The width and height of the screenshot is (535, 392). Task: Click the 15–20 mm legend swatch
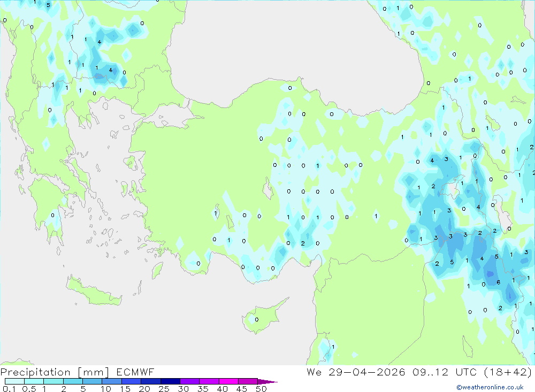[132, 381]
